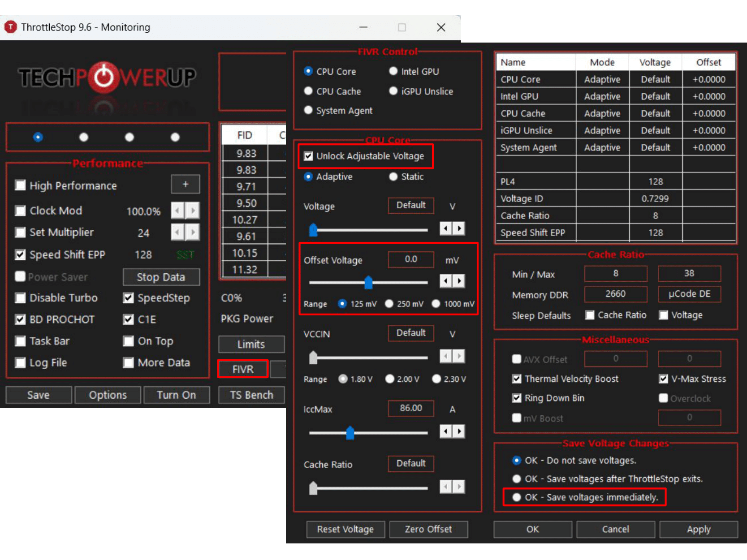The height and width of the screenshot is (560, 747).
Task: Select the 250 mV offset range
Action: pyautogui.click(x=389, y=304)
